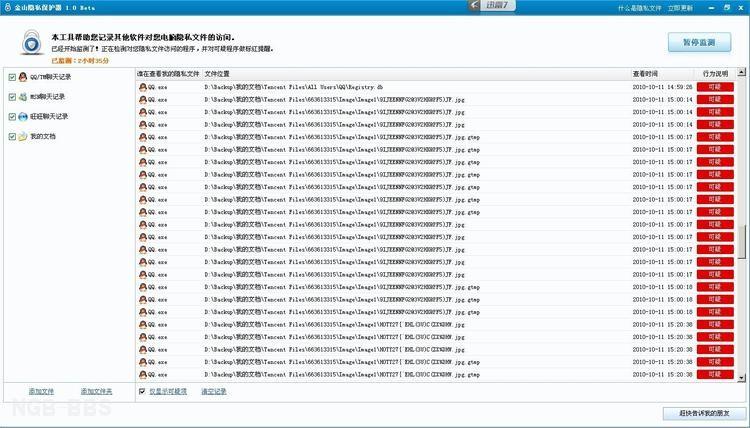Image resolution: width=750 pixels, height=428 pixels.
Task: Toggle the 仅显示可疑项 checkbox
Action: coord(142,391)
